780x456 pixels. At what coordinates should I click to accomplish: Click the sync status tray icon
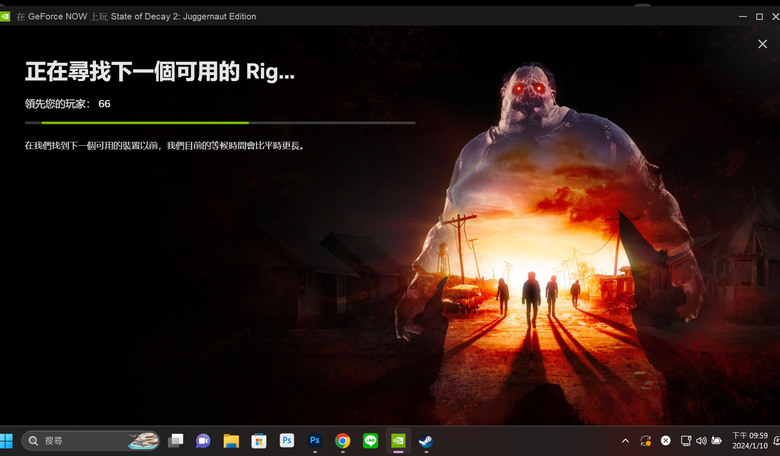point(646,441)
